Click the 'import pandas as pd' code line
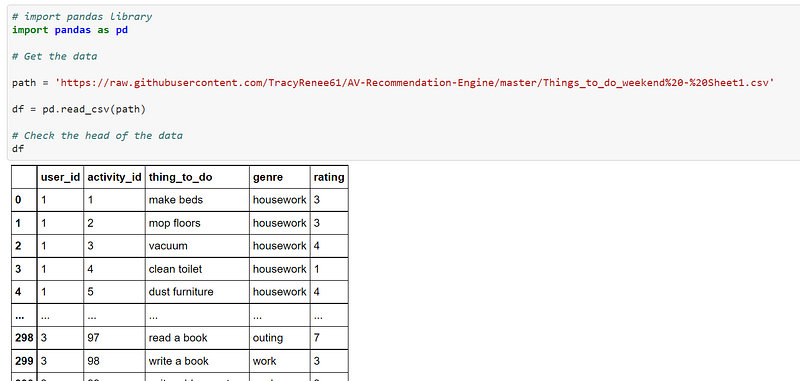 70,30
